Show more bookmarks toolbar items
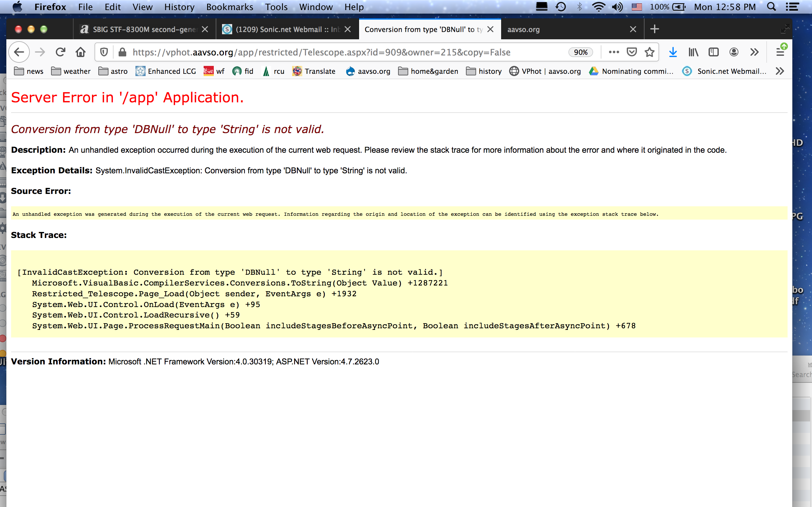Viewport: 812px width, 507px height. (780, 71)
